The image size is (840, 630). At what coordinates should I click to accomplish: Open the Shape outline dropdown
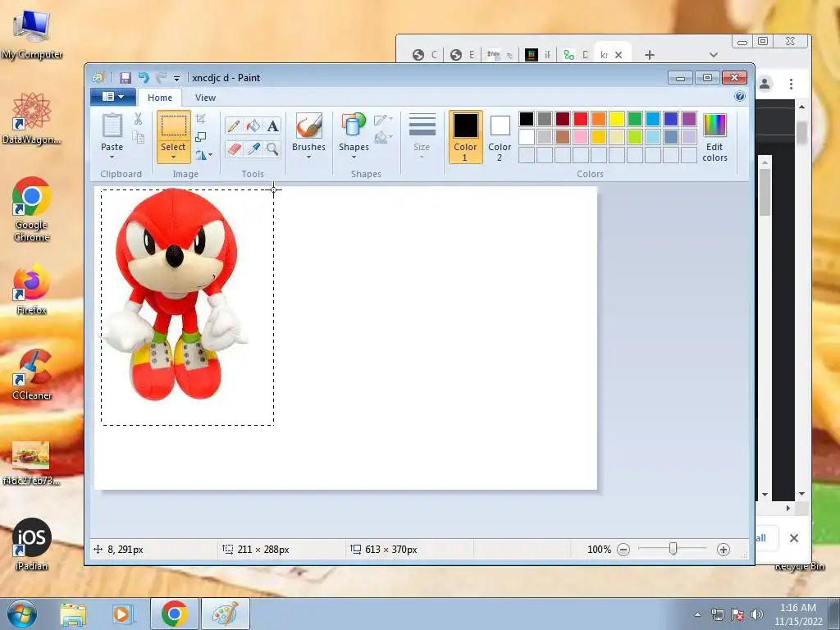pos(383,119)
